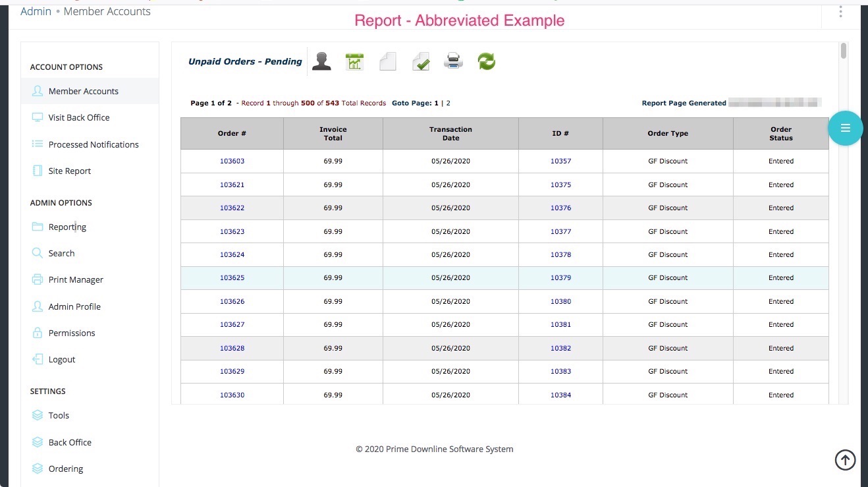Click the Processed Notifications list icon
This screenshot has width=868, height=487.
38,144
